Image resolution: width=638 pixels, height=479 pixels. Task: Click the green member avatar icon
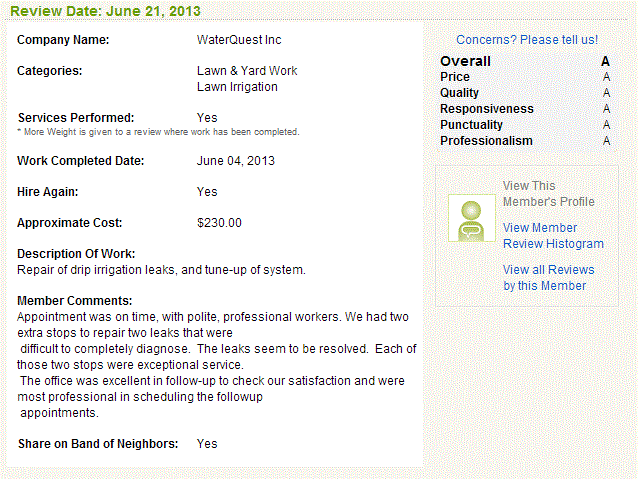tap(472, 218)
